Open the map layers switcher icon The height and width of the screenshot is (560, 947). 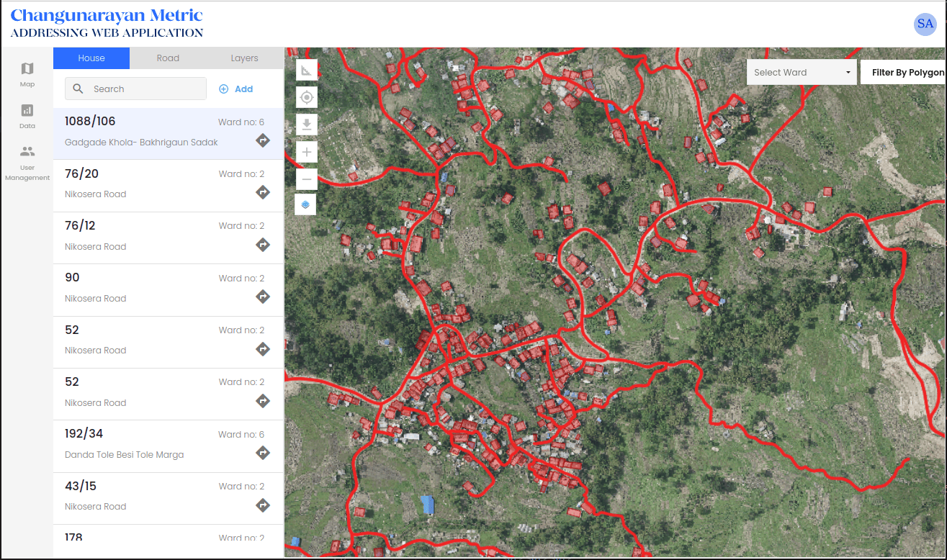[x=307, y=205]
